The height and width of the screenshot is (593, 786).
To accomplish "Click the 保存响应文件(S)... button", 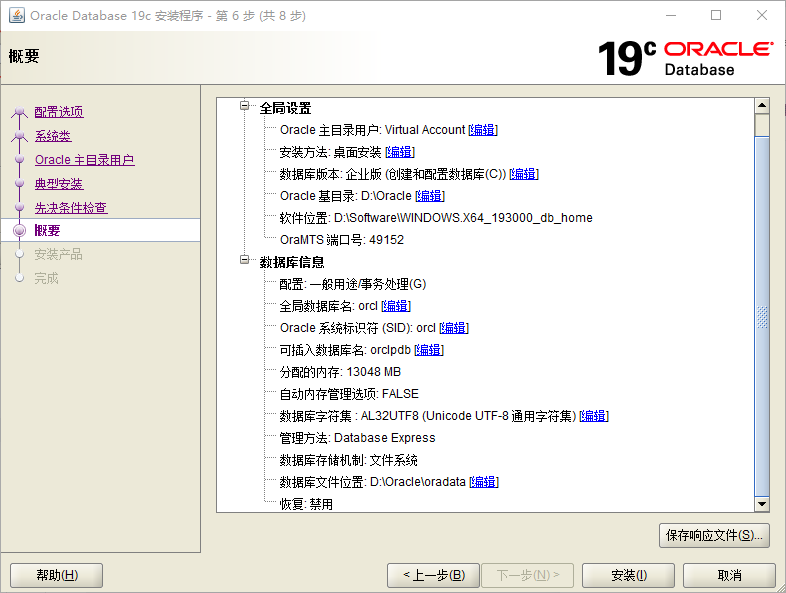I will point(714,536).
